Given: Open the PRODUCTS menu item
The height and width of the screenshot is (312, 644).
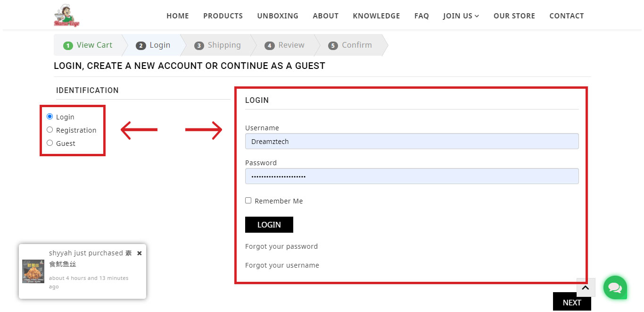Looking at the screenshot, I should [223, 16].
